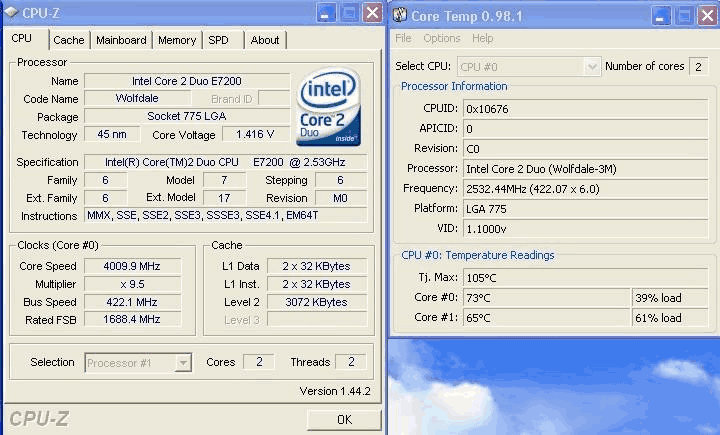The image size is (720, 435).
Task: Click the Tj. Max value 105°C
Action: (x=585, y=277)
